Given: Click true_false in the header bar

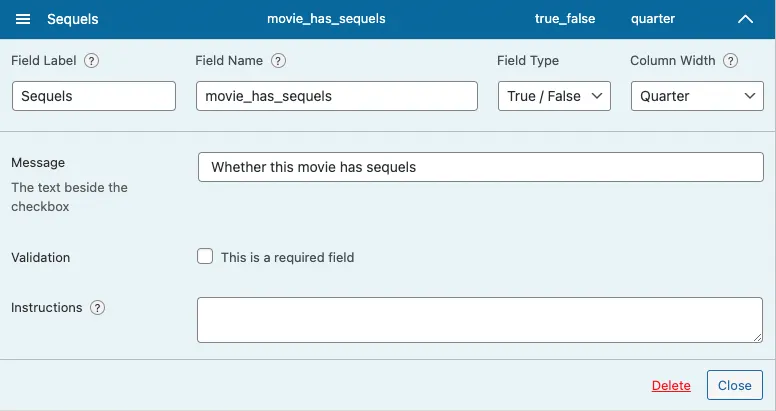Looking at the screenshot, I should (x=565, y=19).
